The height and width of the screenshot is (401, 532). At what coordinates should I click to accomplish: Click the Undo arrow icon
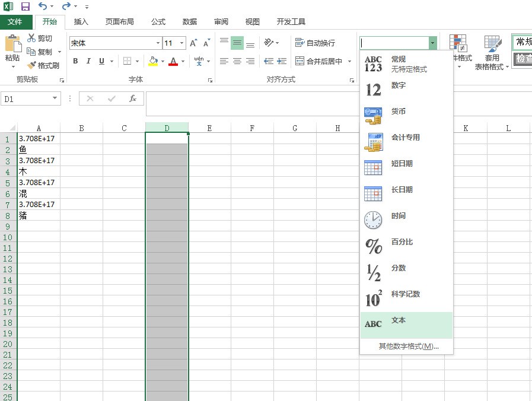pos(42,7)
